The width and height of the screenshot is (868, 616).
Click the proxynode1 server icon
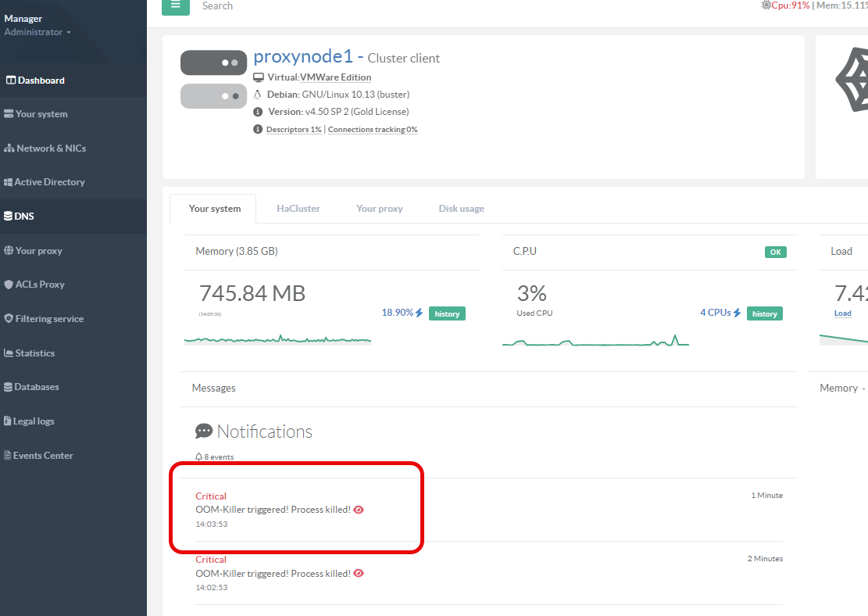[209, 79]
